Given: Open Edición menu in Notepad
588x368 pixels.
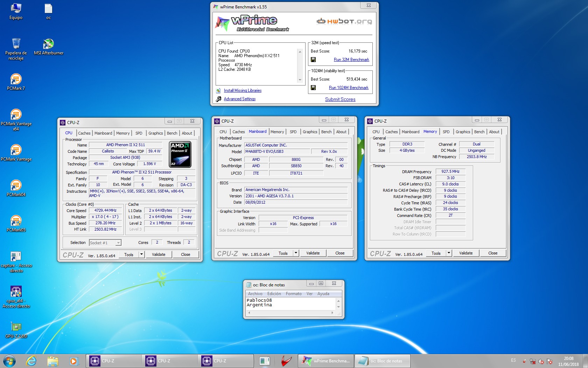Looking at the screenshot, I should 274,294.
